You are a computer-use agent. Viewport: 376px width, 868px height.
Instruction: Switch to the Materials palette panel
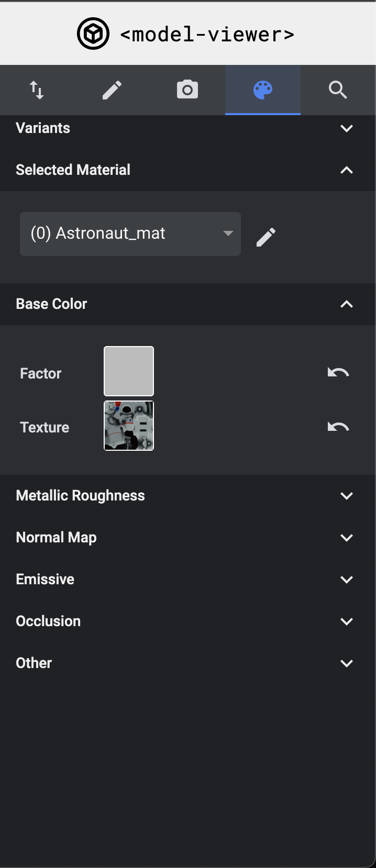click(x=262, y=90)
